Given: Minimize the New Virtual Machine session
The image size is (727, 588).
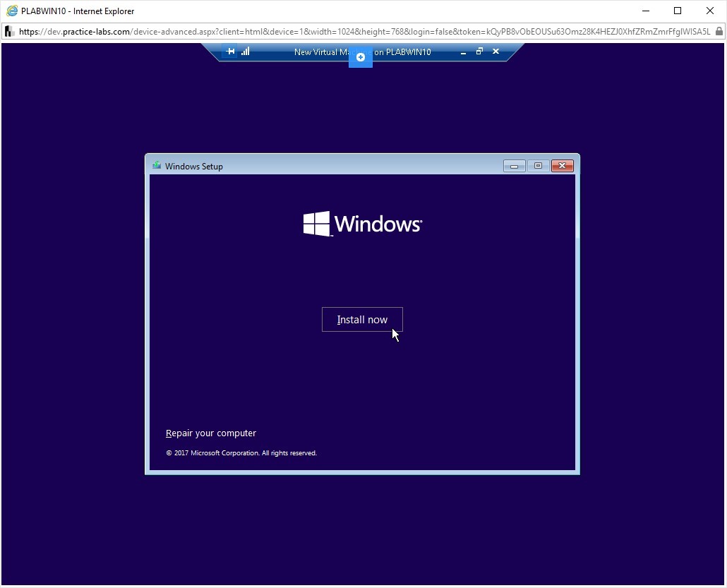Looking at the screenshot, I should pos(463,52).
